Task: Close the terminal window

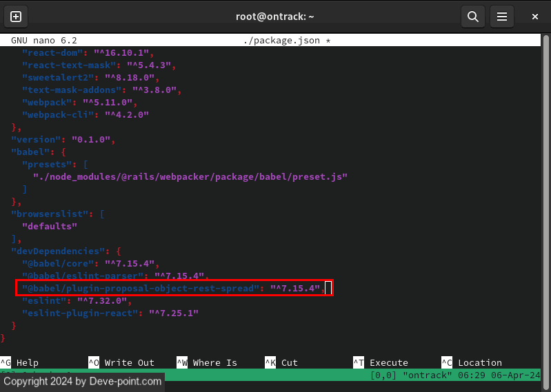Action: [534, 16]
